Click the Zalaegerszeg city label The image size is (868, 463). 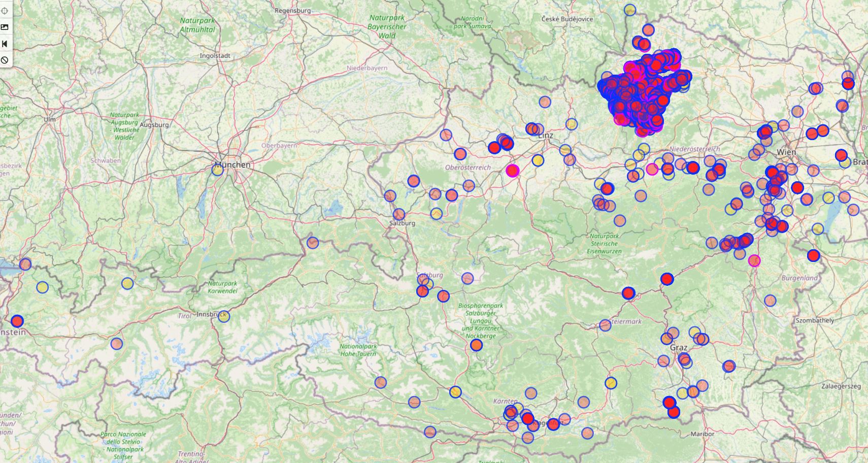[841, 386]
